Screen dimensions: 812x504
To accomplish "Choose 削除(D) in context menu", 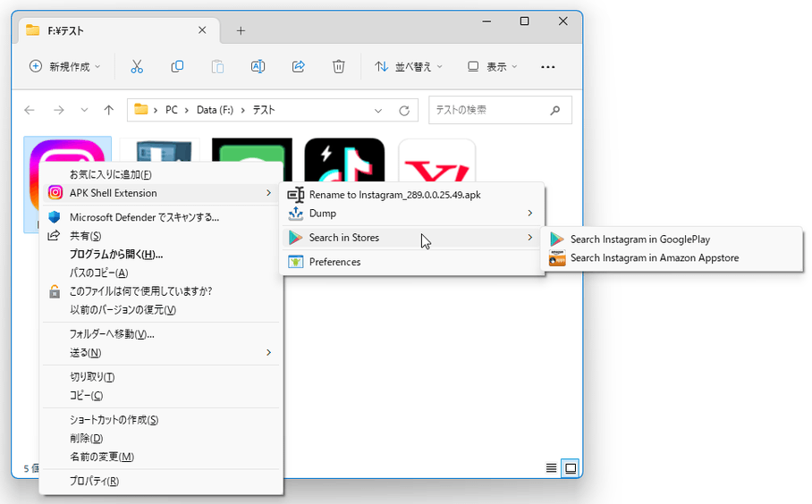I will point(162,438).
